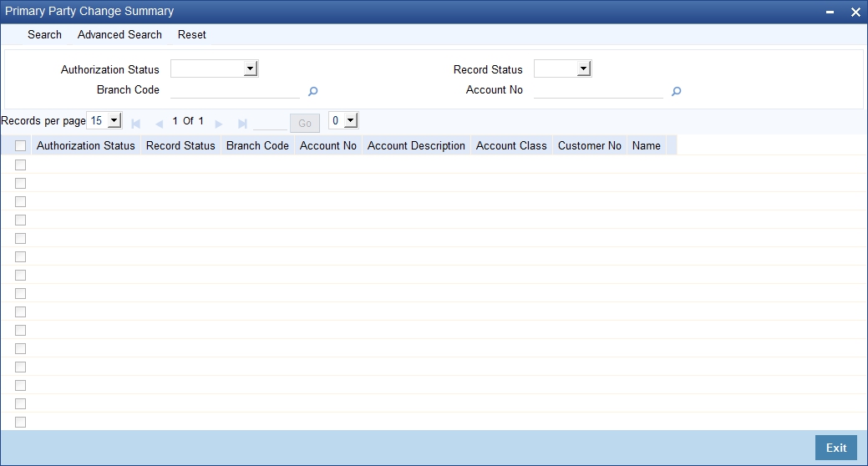Check the second row checkbox
This screenshot has height=466, width=868.
click(x=21, y=183)
